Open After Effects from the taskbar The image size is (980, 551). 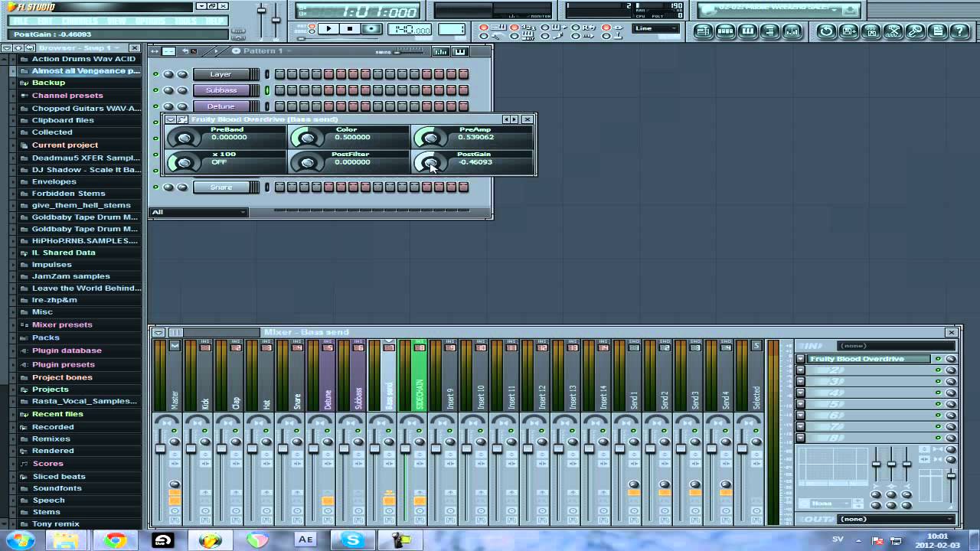[305, 540]
